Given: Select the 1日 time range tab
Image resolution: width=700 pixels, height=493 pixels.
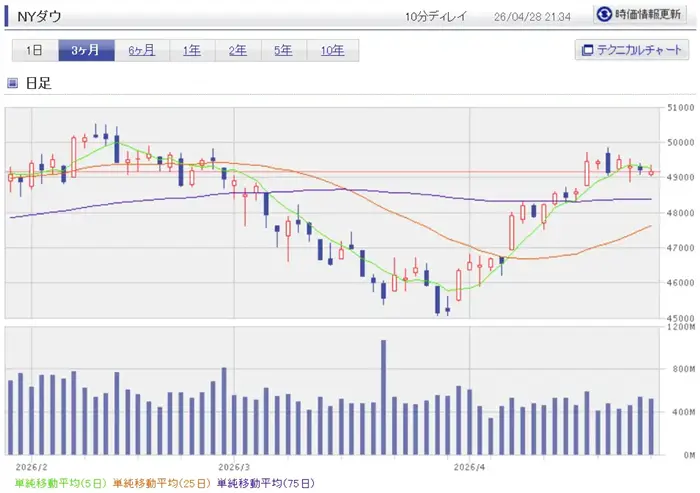Looking at the screenshot, I should coord(34,51).
